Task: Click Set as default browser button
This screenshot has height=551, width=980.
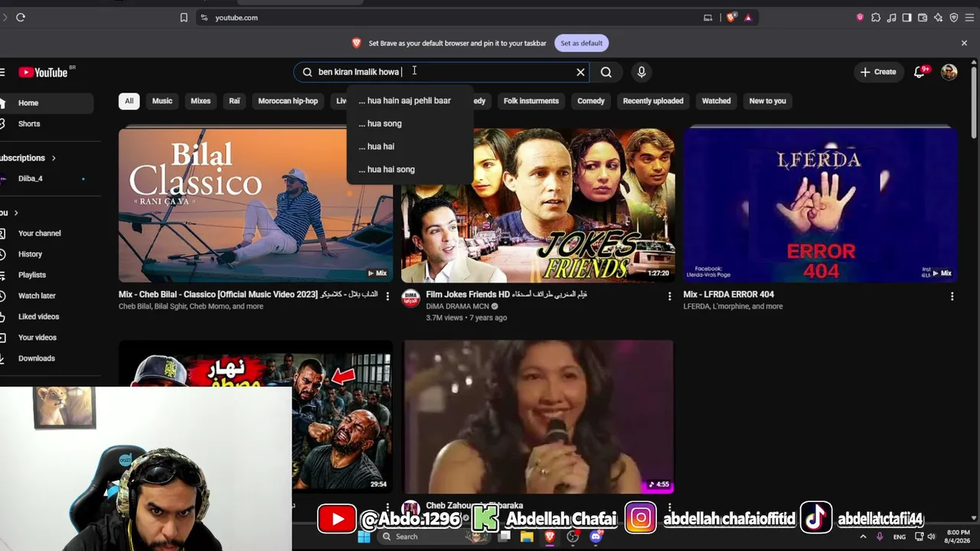Action: click(x=581, y=43)
